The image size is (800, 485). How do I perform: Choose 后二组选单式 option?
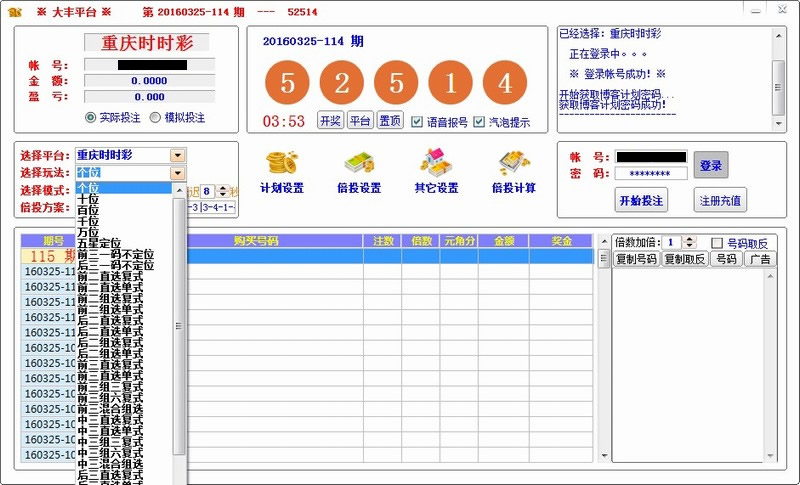tap(124, 353)
